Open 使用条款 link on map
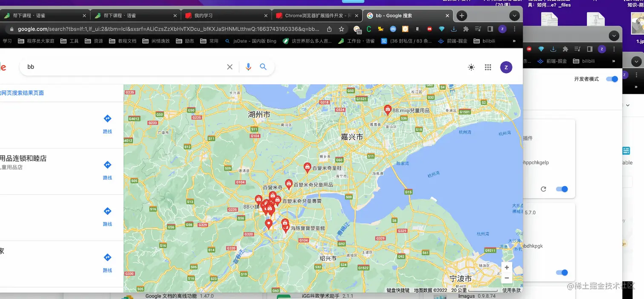Image resolution: width=644 pixels, height=299 pixels. pyautogui.click(x=511, y=290)
